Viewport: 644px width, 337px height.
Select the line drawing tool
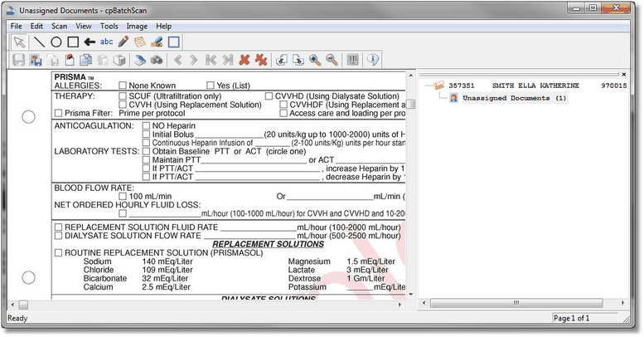[x=39, y=42]
